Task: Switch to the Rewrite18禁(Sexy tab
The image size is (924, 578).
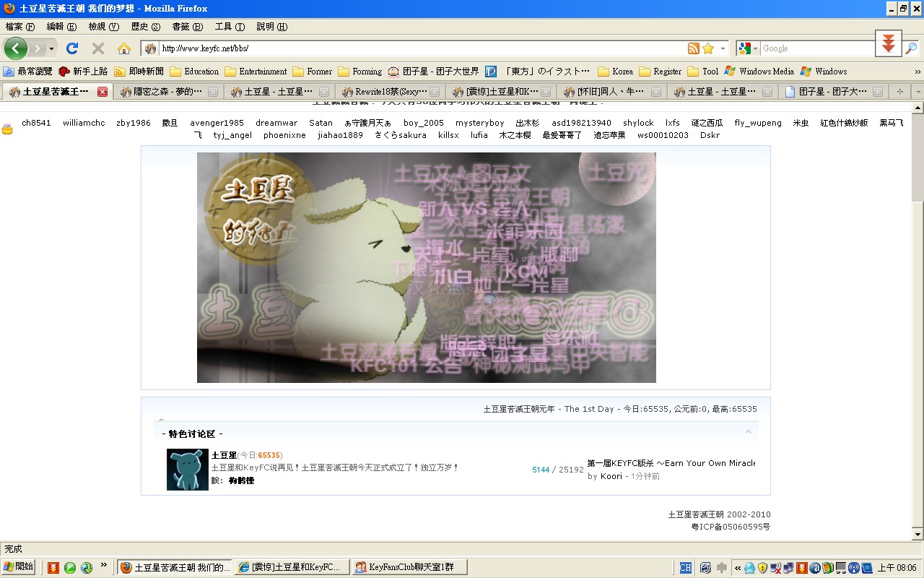Action: [x=390, y=92]
